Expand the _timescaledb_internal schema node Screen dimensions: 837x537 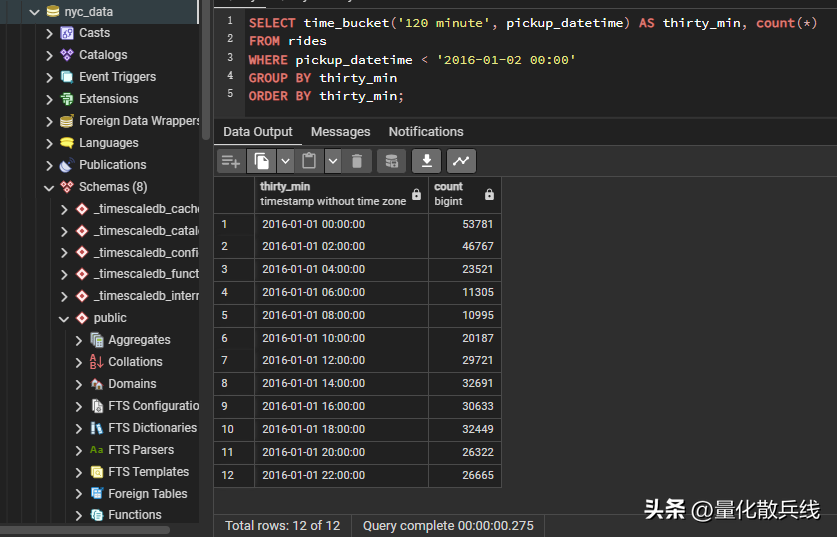click(64, 296)
